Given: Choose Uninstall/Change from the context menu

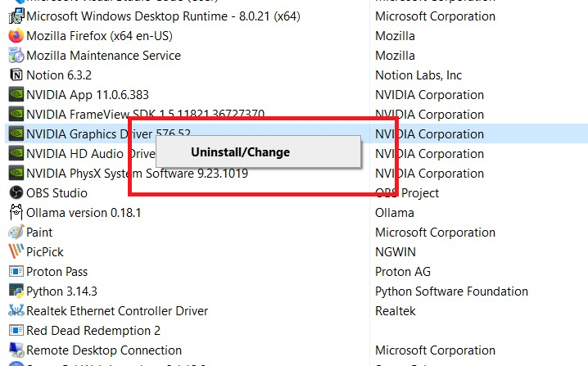Looking at the screenshot, I should [258, 151].
